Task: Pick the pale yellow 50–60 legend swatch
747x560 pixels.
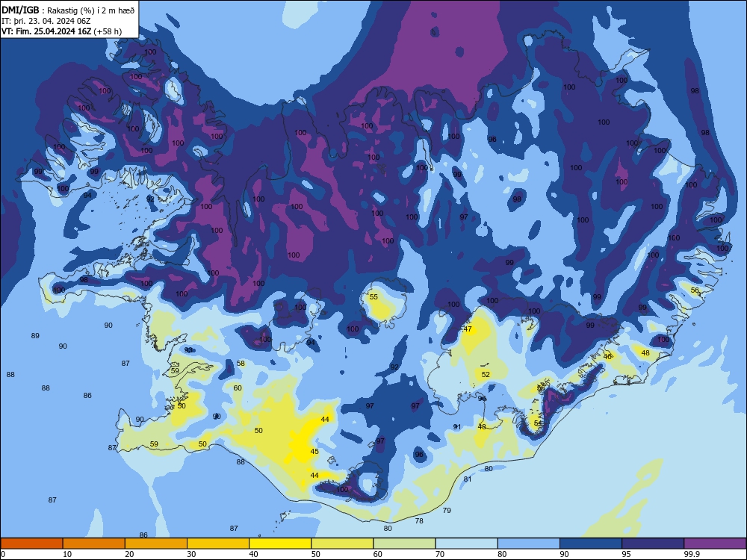Action: 342,544
